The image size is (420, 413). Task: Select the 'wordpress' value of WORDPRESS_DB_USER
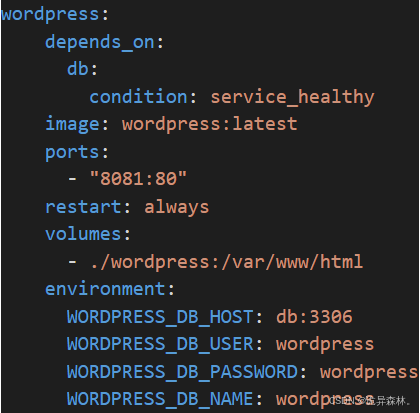coord(325,345)
